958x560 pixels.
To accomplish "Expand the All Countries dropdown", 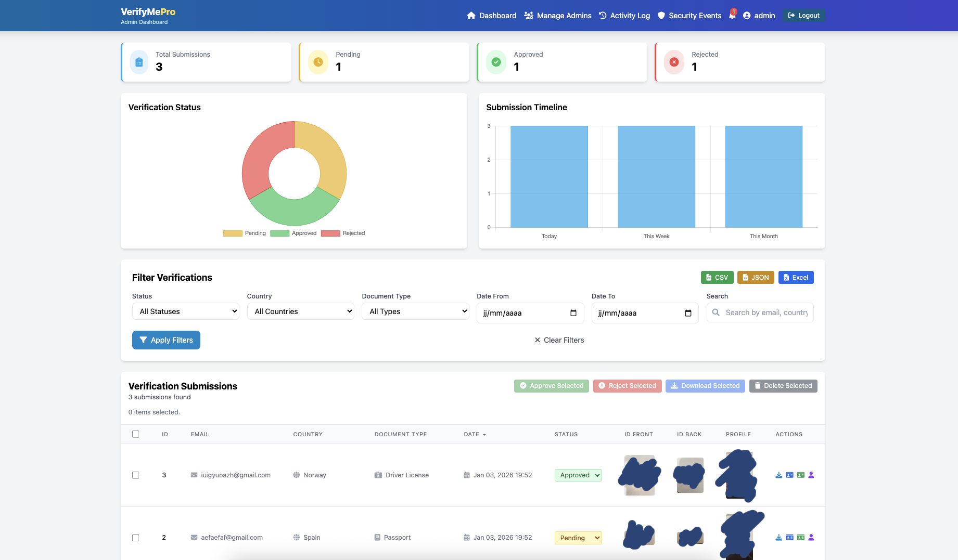I will 301,311.
